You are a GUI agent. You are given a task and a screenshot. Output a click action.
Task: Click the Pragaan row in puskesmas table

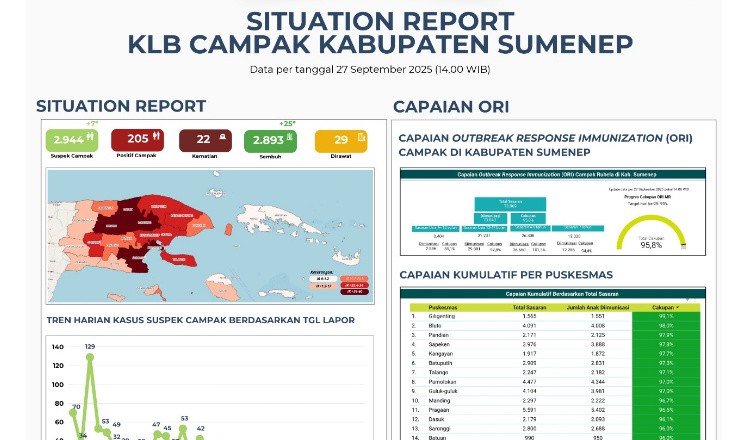[x=442, y=409]
